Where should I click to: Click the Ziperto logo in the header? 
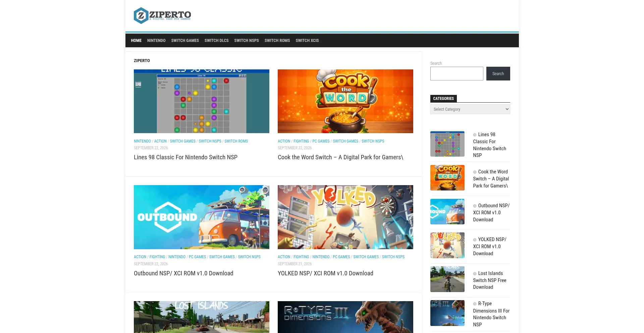point(162,15)
